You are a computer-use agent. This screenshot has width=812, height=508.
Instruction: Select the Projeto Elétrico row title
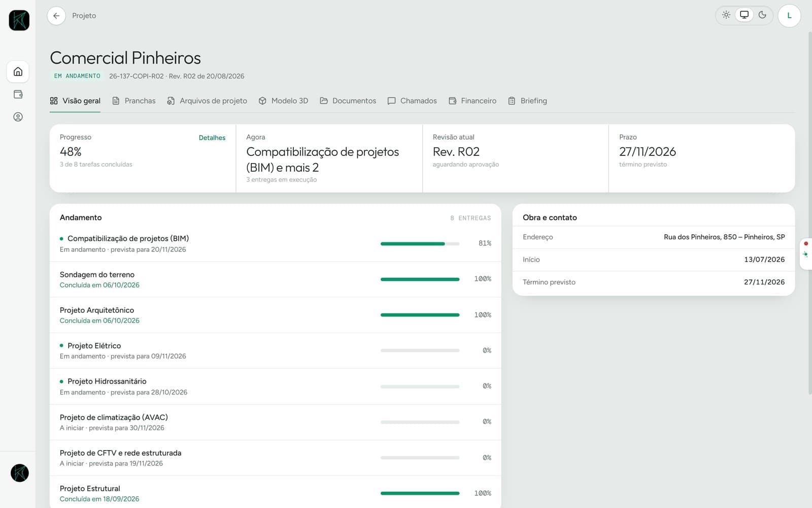point(94,346)
